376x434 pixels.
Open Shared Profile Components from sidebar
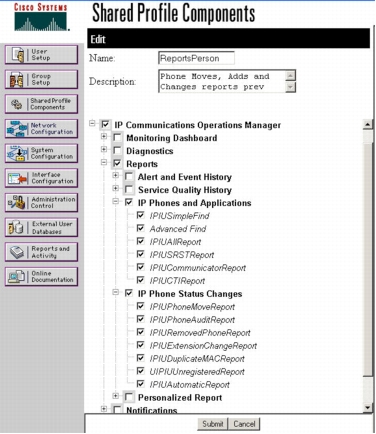[x=41, y=104]
